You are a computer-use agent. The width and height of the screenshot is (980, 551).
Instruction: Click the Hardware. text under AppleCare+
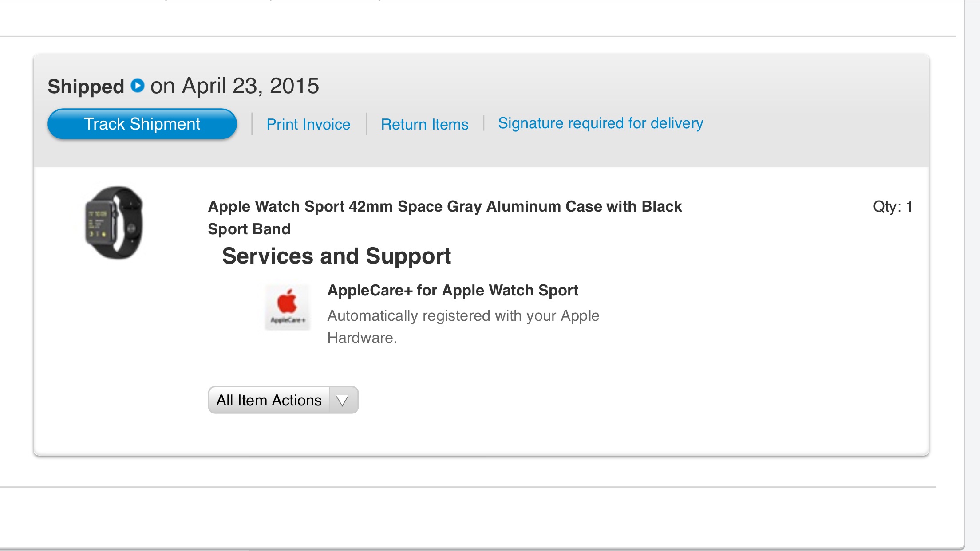click(x=362, y=338)
